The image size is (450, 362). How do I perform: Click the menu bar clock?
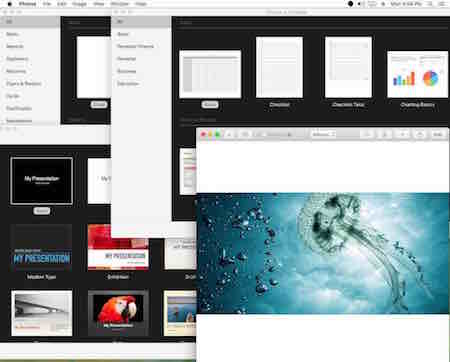406,4
